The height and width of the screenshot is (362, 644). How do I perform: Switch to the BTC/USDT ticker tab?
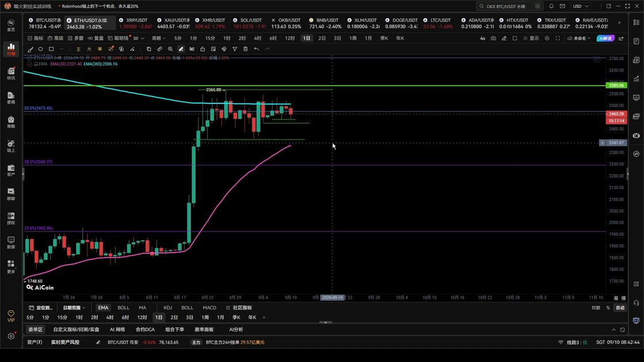click(45, 23)
